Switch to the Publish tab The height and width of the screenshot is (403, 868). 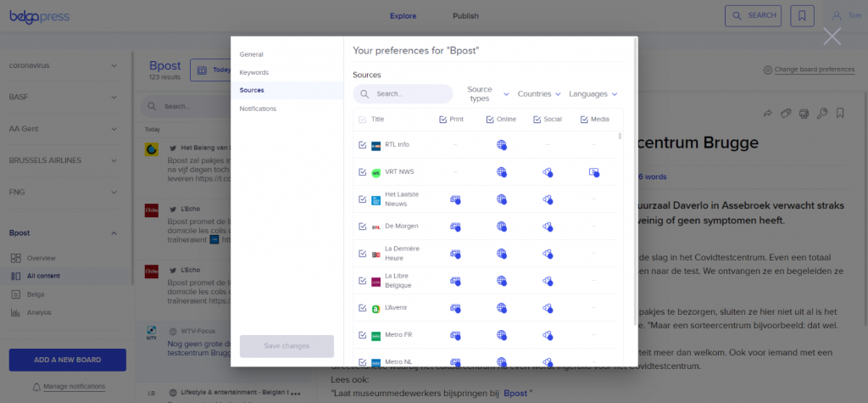(465, 16)
